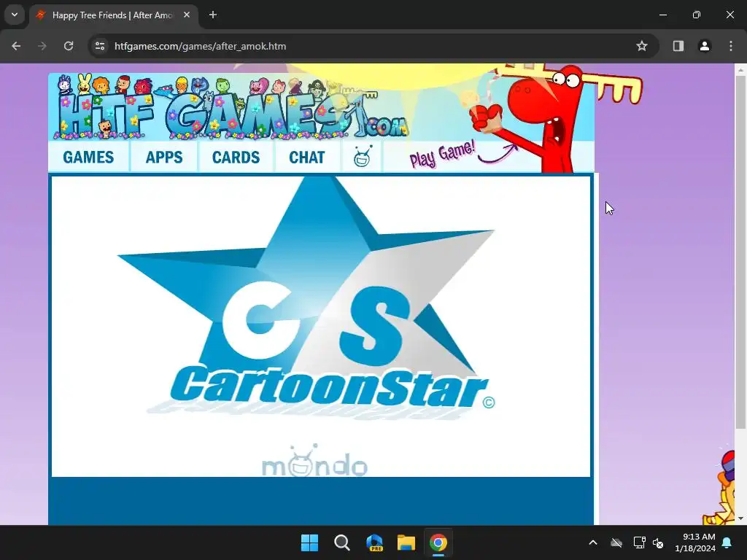
Task: Open the Windows Start menu
Action: coord(309,542)
